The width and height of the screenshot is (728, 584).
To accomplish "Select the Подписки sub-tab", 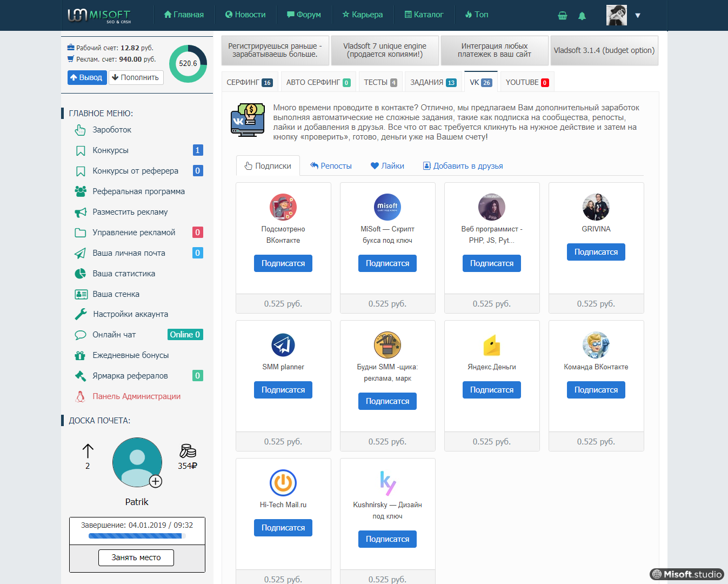I will pos(268,165).
